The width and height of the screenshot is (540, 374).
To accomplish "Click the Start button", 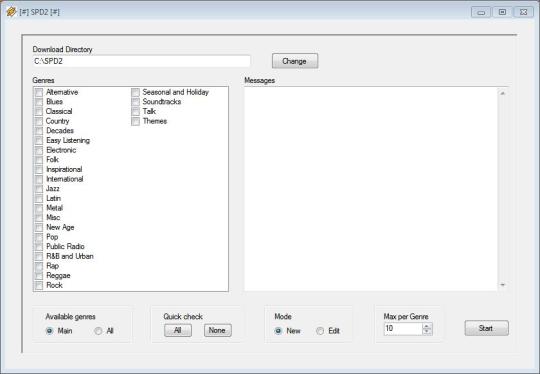I will coord(486,328).
